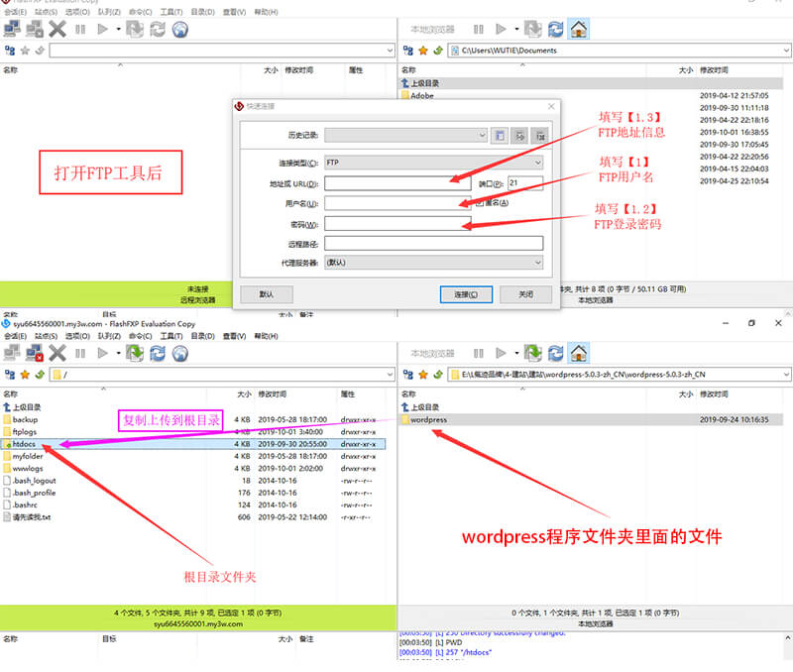Click the first icon button beside history dropdown
793x672 pixels.
(x=501, y=135)
